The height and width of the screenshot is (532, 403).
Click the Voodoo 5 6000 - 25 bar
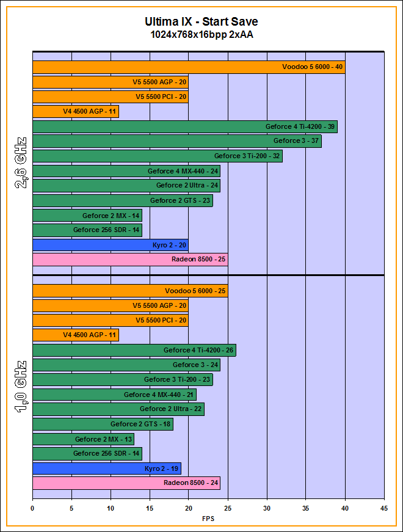click(129, 291)
